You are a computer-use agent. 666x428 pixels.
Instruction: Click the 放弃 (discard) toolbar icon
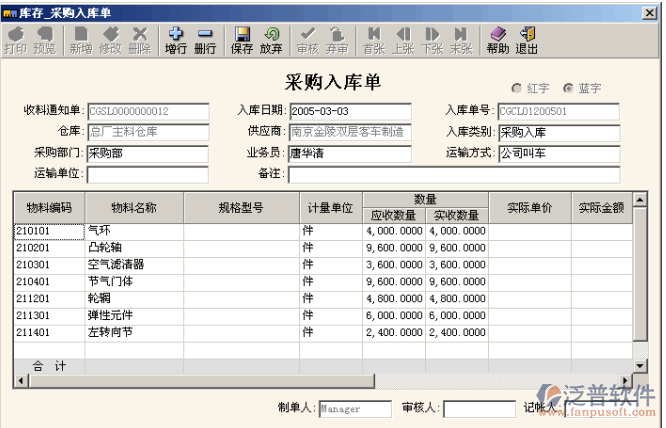coord(271,40)
